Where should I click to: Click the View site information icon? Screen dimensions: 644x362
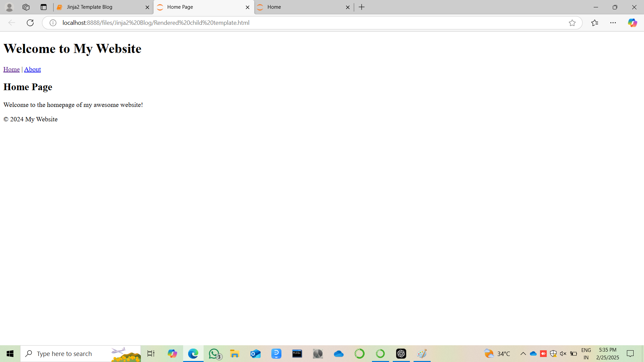click(x=53, y=23)
